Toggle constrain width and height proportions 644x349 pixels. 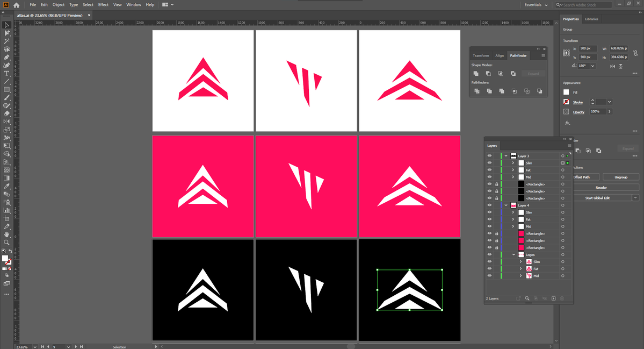(635, 53)
